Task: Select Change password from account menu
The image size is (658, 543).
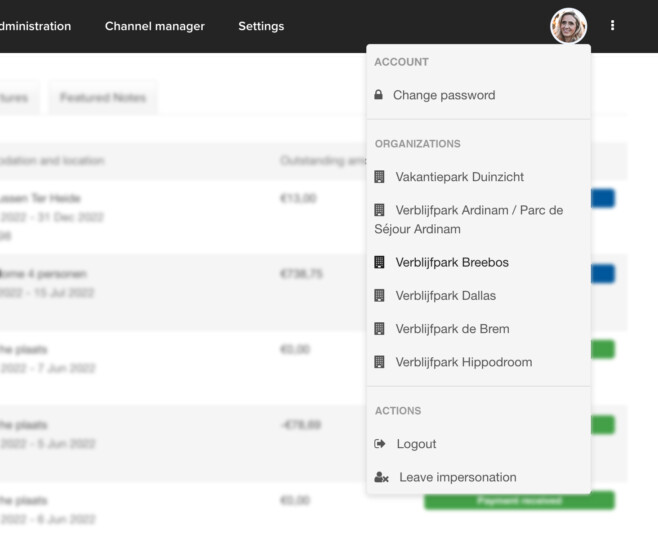Action: point(443,95)
